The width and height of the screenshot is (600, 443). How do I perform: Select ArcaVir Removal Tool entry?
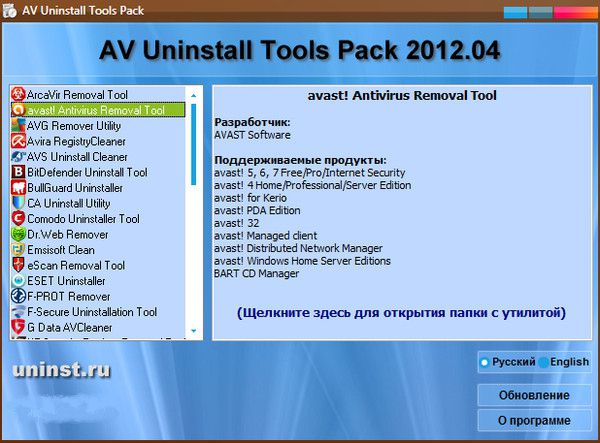(98, 94)
